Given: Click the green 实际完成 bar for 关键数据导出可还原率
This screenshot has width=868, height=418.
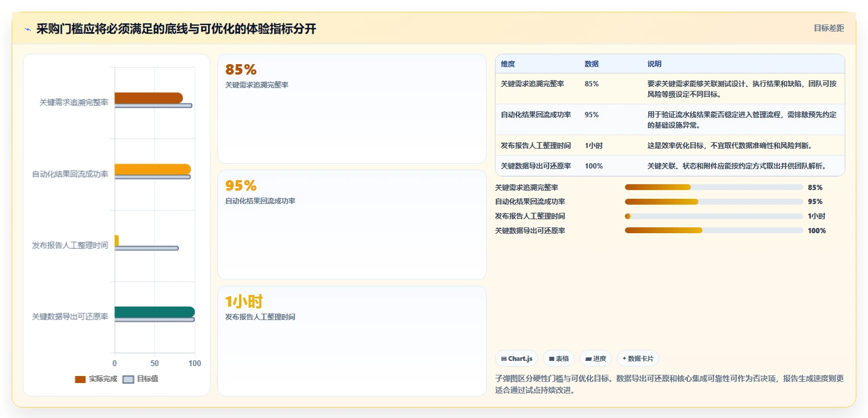Looking at the screenshot, I should click(154, 312).
